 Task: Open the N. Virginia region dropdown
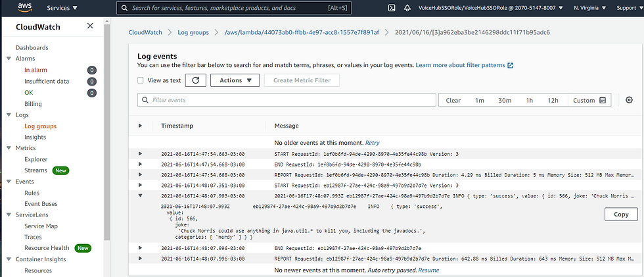tap(591, 8)
